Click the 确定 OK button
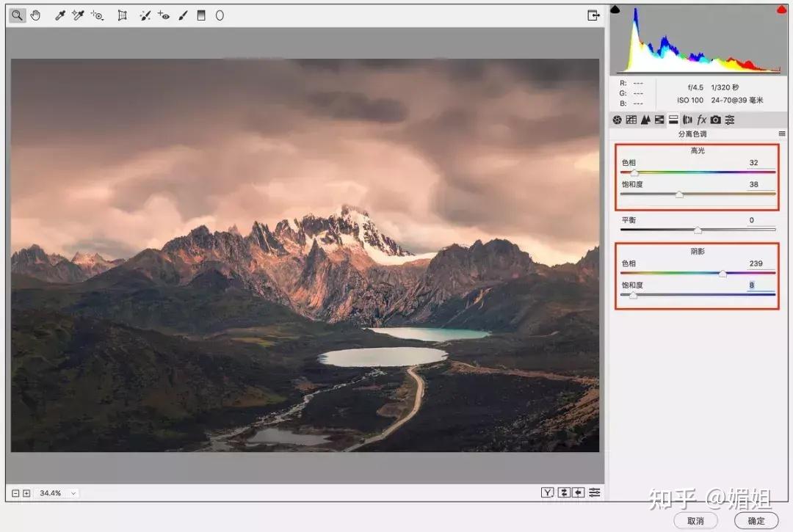793x532 pixels. pyautogui.click(x=756, y=521)
